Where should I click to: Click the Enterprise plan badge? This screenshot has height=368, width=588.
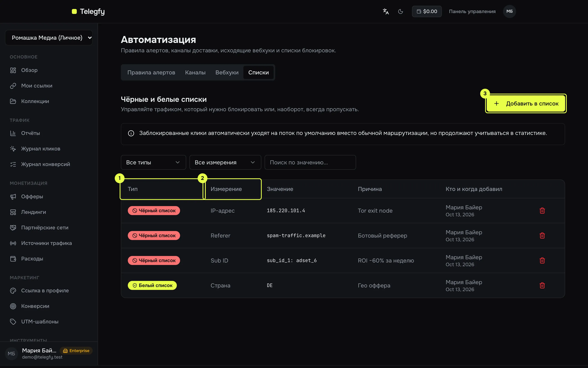click(76, 351)
